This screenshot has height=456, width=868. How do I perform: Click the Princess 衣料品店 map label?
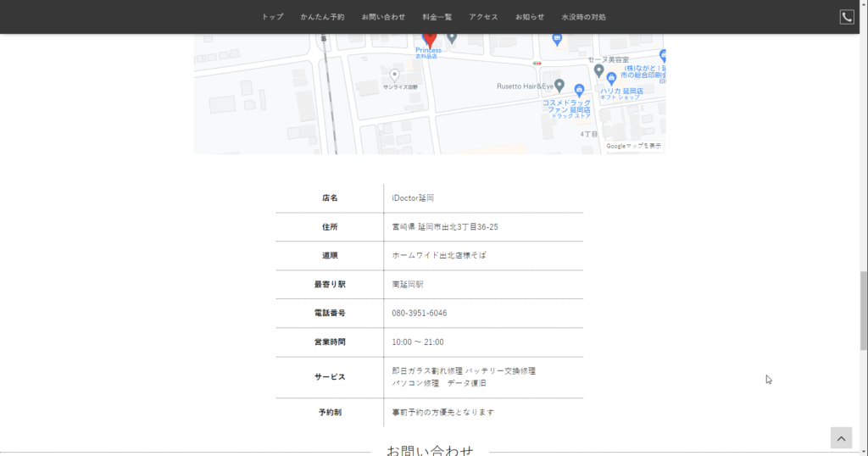(x=428, y=53)
